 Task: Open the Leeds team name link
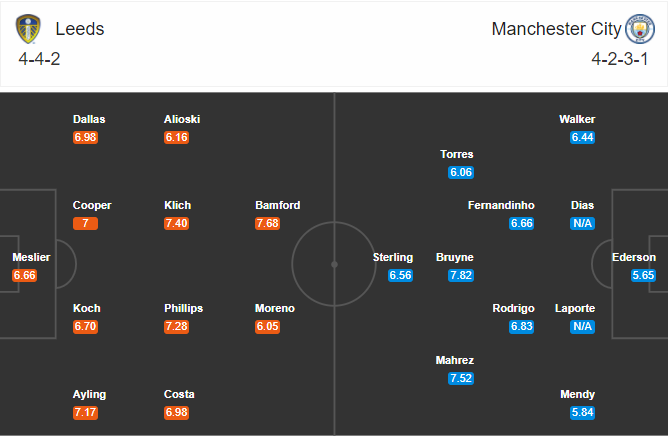(x=80, y=29)
